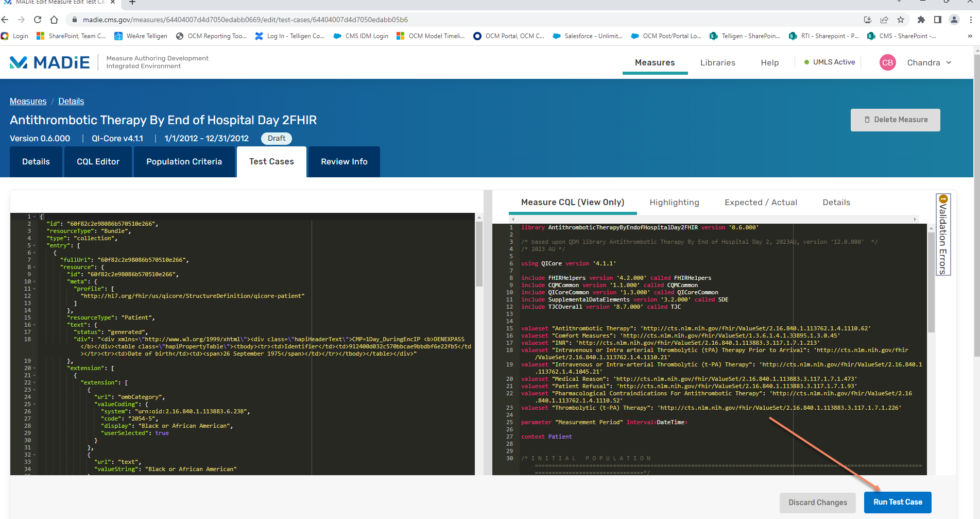This screenshot has width=980, height=519.
Task: Click the CB user avatar
Action: [x=887, y=62]
